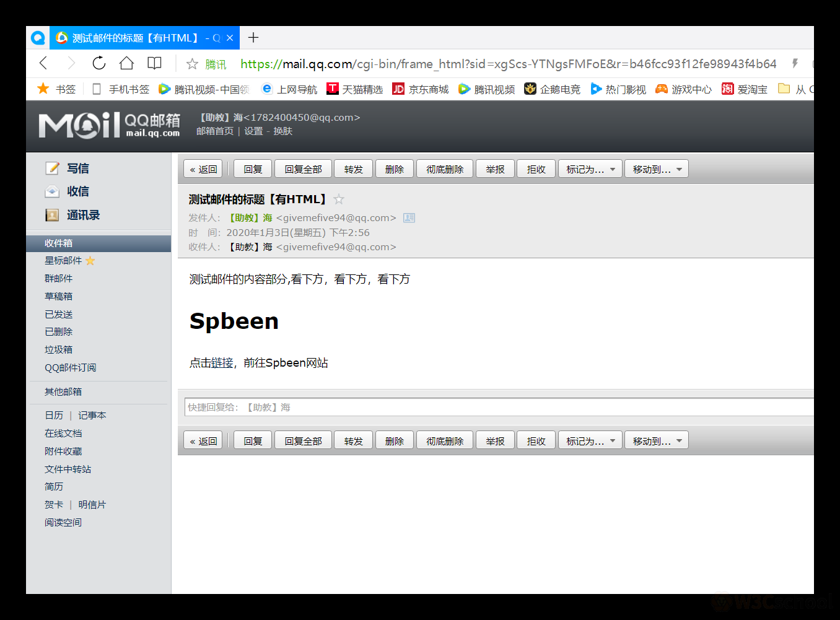840x620 pixels.
Task: Go to the browser home page icon
Action: coord(126,63)
